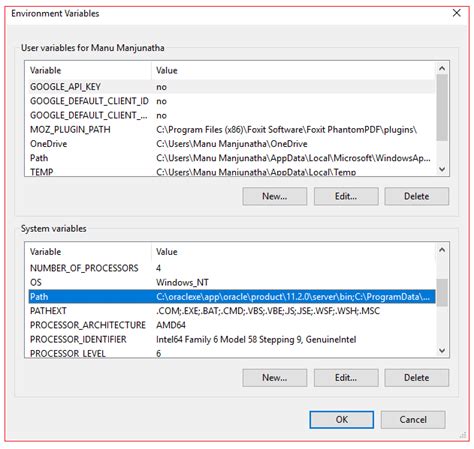Select GOOGLE_API_KEY user variable row

(232, 87)
